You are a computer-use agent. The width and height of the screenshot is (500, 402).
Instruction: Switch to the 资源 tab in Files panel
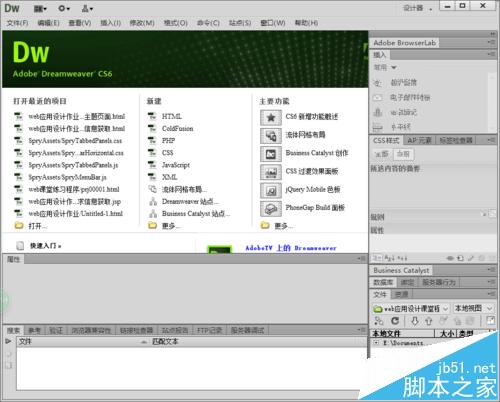pyautogui.click(x=401, y=295)
